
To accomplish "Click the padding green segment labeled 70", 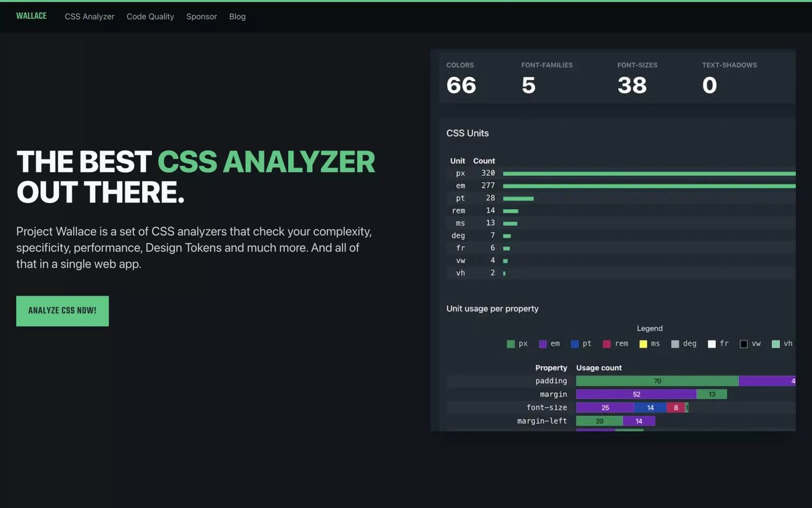I will click(x=657, y=381).
